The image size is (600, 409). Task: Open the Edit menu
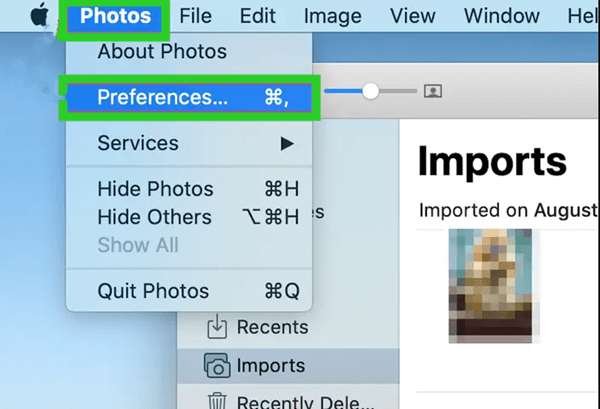257,16
